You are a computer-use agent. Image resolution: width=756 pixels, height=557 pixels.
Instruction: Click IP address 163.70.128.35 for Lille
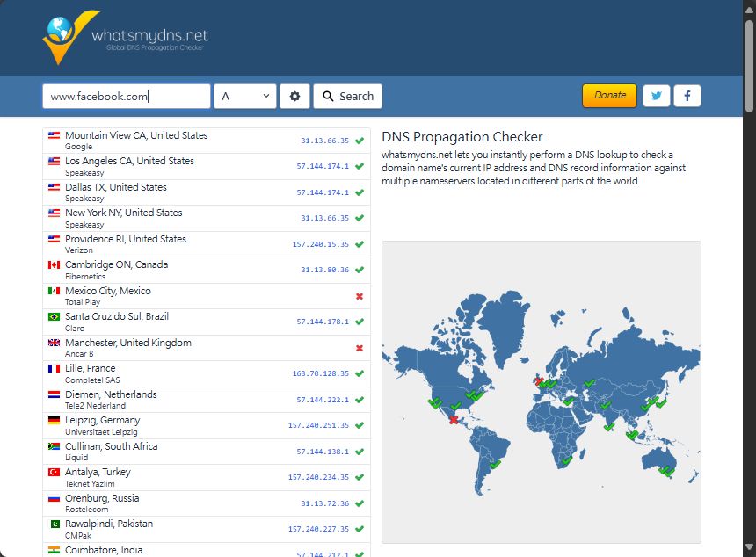pos(320,373)
